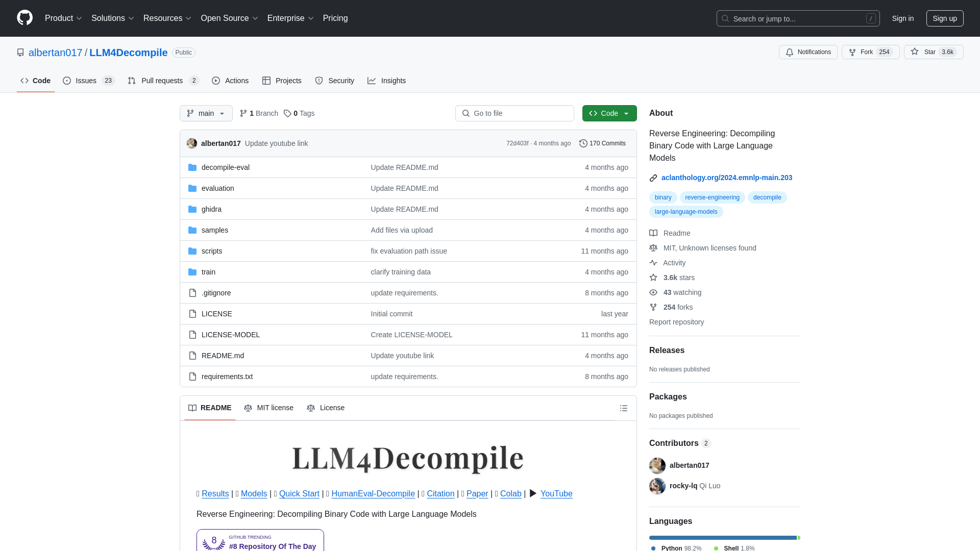Click the large-language-models tag icon
Viewport: 980px width, 551px height.
(686, 211)
